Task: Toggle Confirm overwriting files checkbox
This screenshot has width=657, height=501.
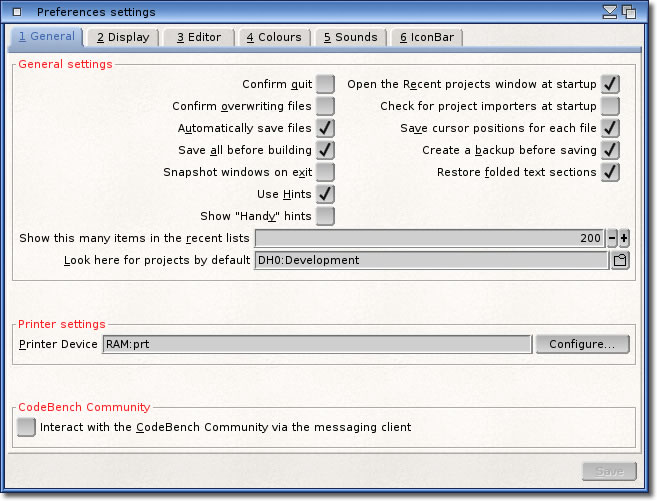Action: [x=325, y=106]
